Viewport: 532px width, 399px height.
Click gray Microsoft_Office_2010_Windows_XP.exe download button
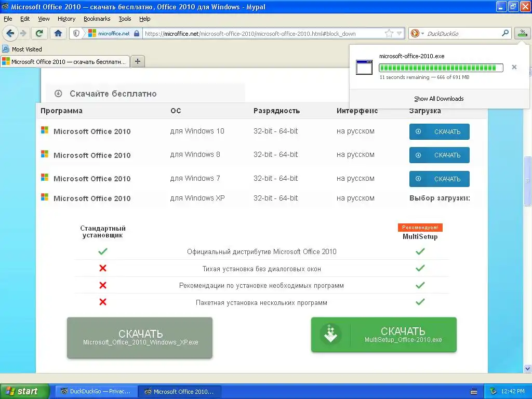tap(140, 338)
